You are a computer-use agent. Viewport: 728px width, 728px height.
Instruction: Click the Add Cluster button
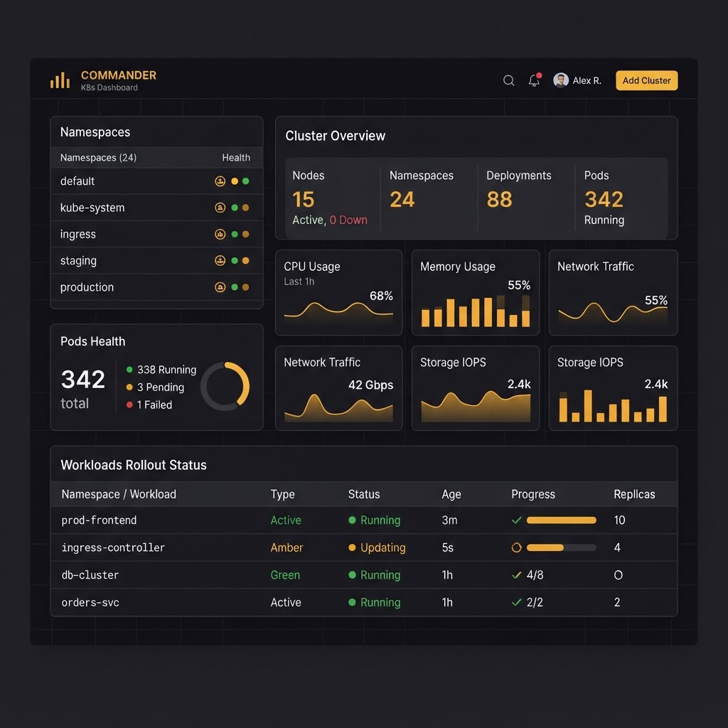(x=646, y=80)
